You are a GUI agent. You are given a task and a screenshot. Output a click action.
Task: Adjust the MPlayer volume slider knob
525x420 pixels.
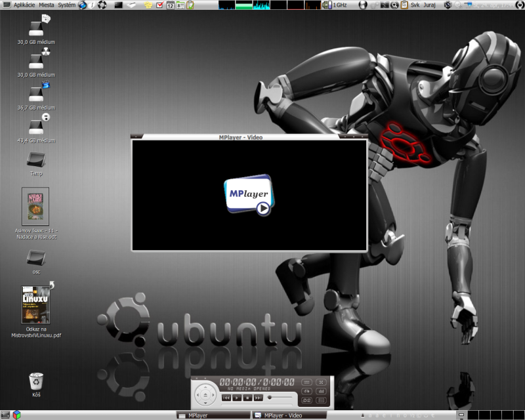pyautogui.click(x=270, y=398)
